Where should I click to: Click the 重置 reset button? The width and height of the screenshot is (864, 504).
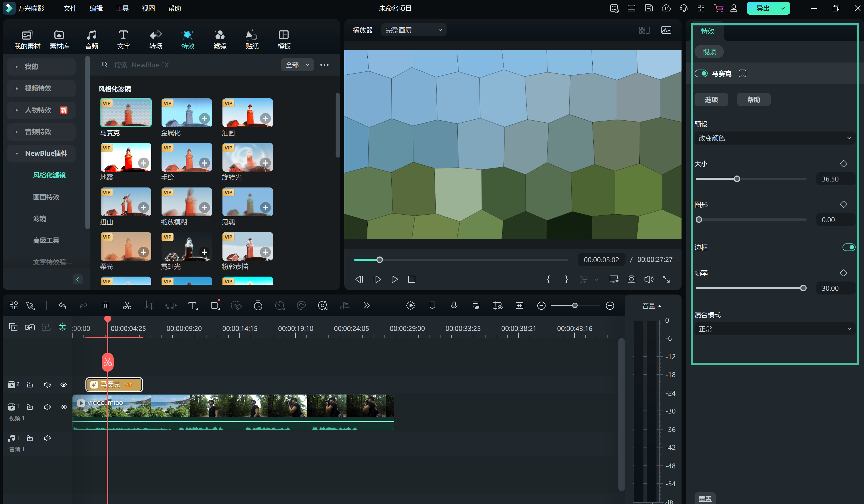pyautogui.click(x=705, y=499)
